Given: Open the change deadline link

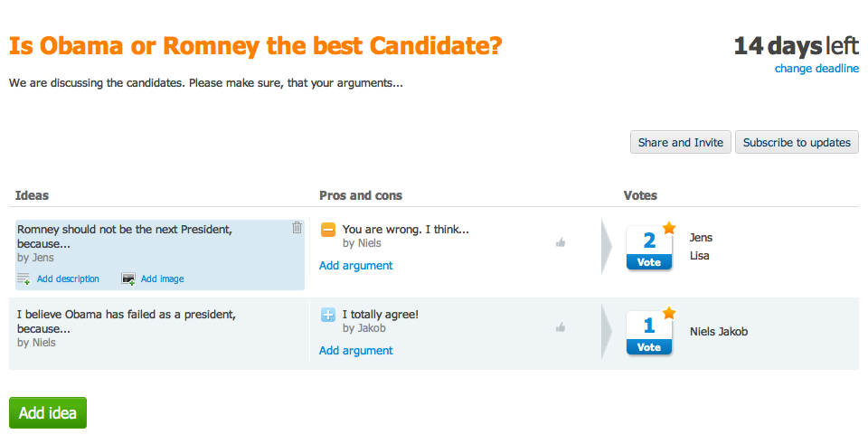Looking at the screenshot, I should point(816,69).
